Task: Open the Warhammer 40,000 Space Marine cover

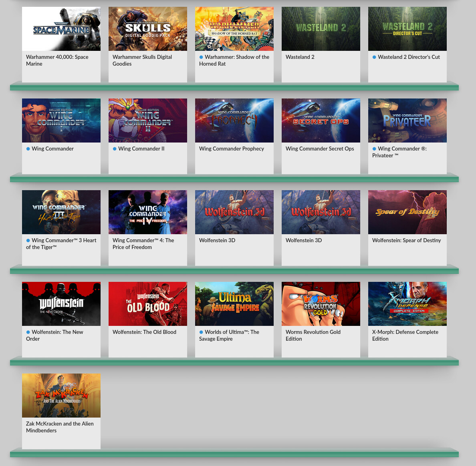Action: tap(61, 29)
